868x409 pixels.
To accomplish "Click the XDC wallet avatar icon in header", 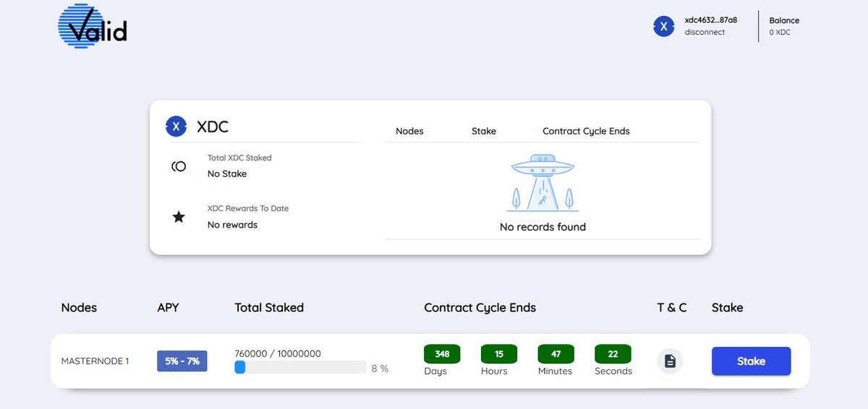I will [x=663, y=27].
